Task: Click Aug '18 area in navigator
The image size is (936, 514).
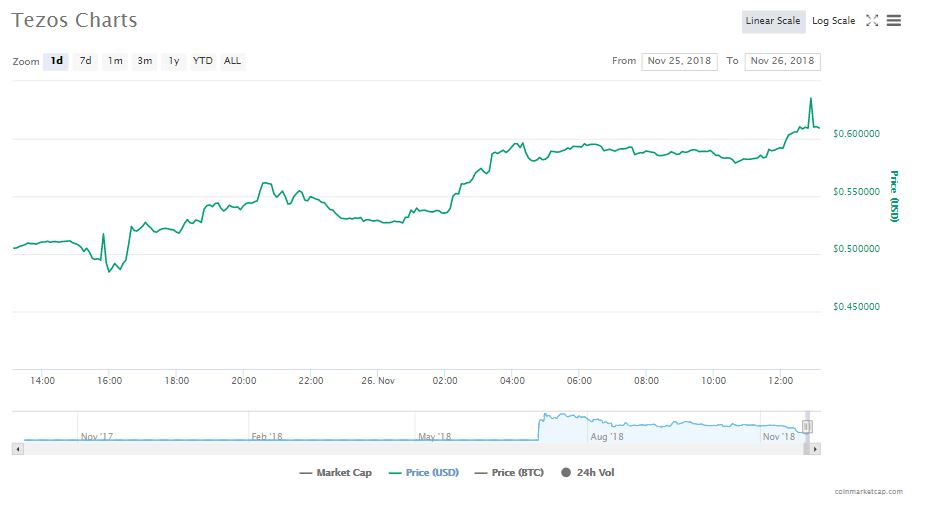Action: (606, 436)
